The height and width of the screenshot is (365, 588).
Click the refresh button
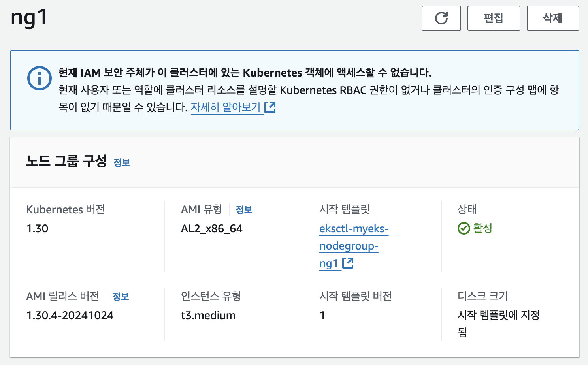click(x=441, y=18)
